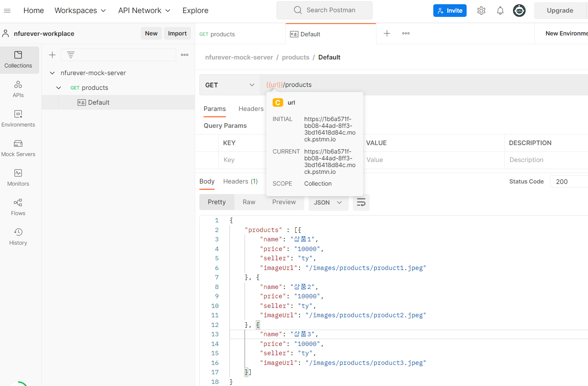The image size is (588, 386).
Task: Open History in sidebar
Action: coord(18,237)
